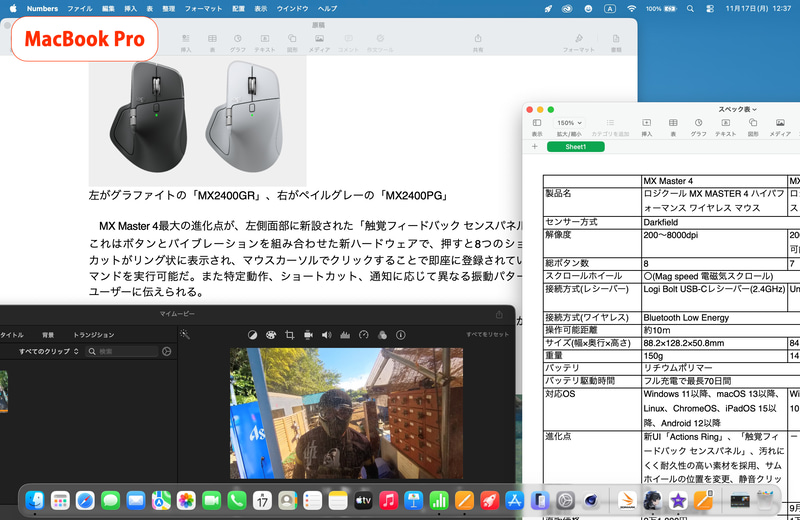Open the 表示 view dropdown in Numbers
Viewport: 800px width, 520px height.
[x=537, y=127]
